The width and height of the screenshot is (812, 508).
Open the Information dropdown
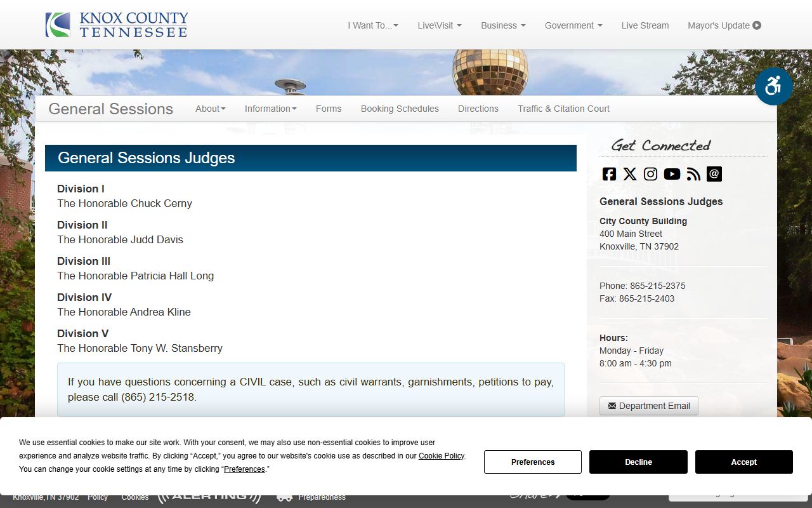tap(271, 109)
